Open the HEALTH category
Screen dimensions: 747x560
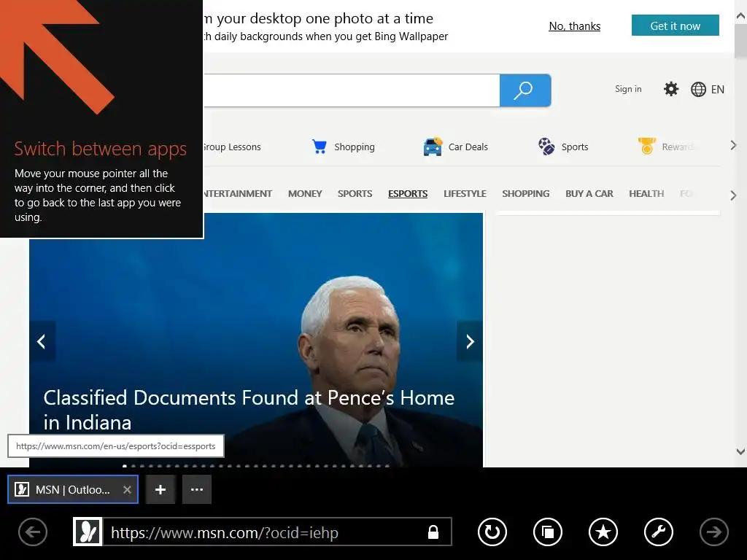[646, 194]
